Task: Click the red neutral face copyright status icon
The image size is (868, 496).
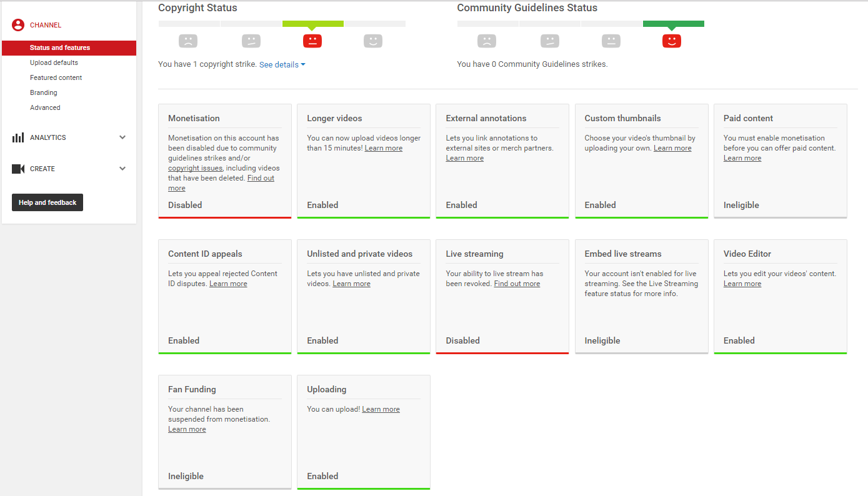Action: point(312,41)
